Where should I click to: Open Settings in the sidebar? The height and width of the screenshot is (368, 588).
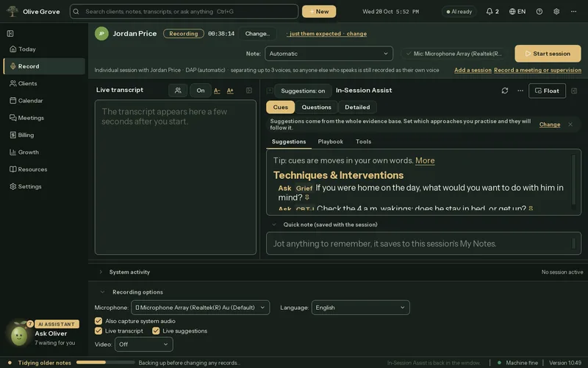43,187
